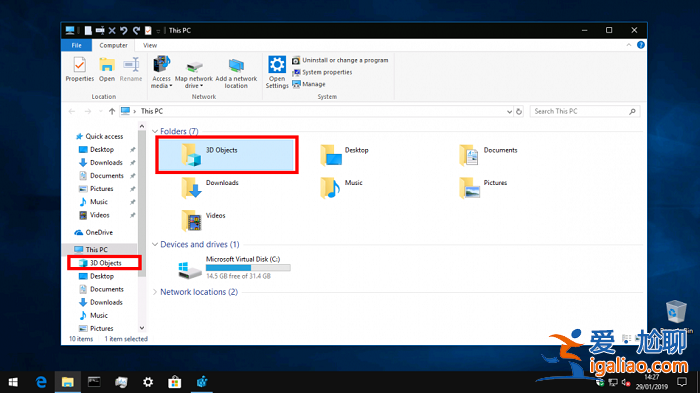Image resolution: width=700 pixels, height=393 pixels.
Task: Open the Access media ribbon menu
Action: click(161, 72)
